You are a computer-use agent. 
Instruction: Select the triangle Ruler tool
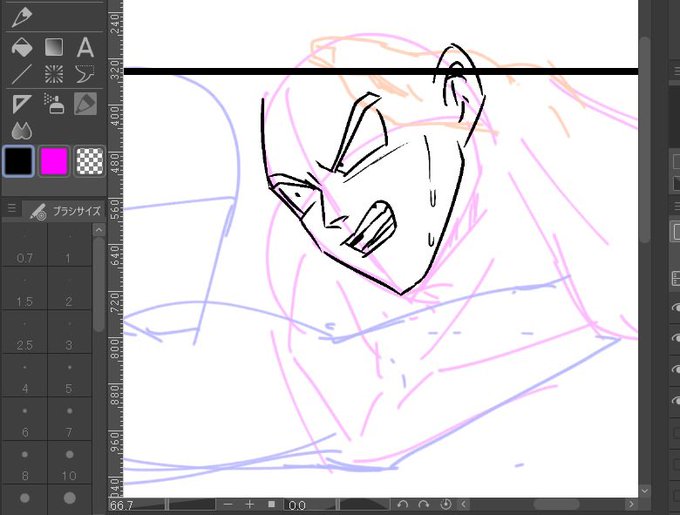pos(21,104)
